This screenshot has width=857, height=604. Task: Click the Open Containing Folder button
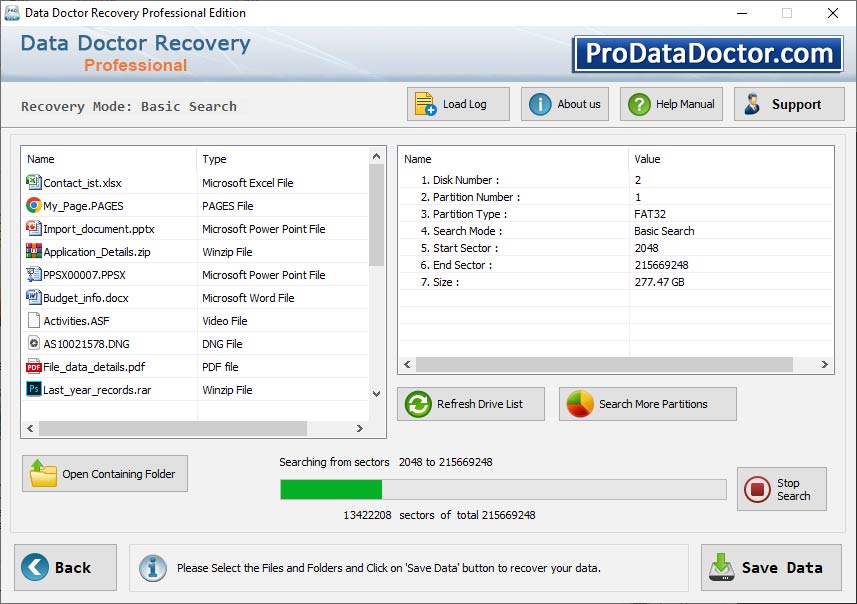pos(104,473)
